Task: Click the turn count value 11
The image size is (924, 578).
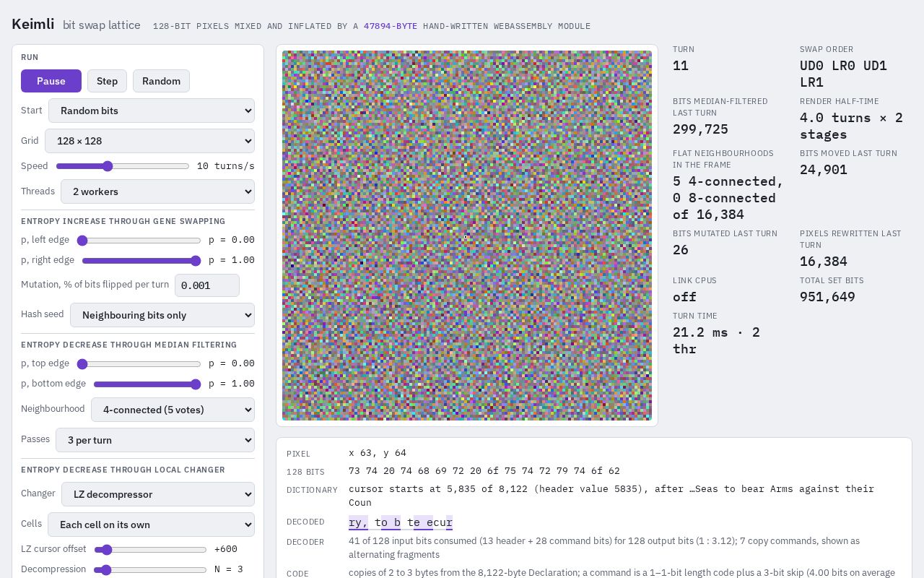Action: [x=681, y=66]
